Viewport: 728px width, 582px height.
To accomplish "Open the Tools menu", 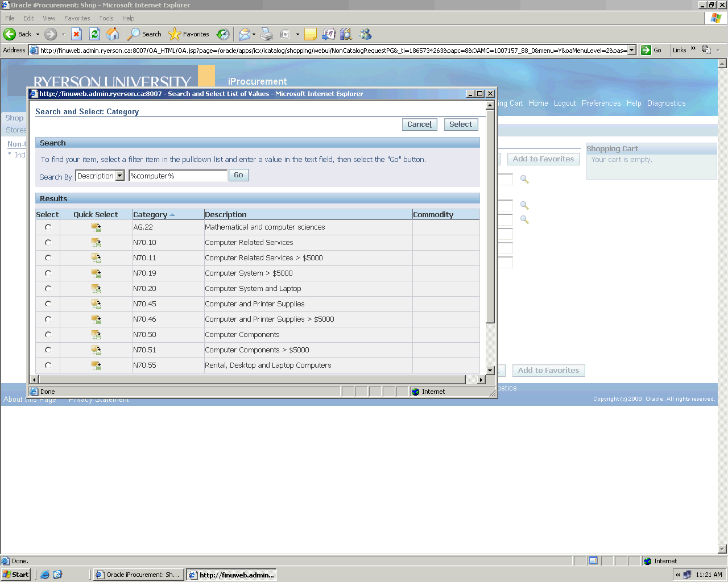I will click(x=106, y=18).
